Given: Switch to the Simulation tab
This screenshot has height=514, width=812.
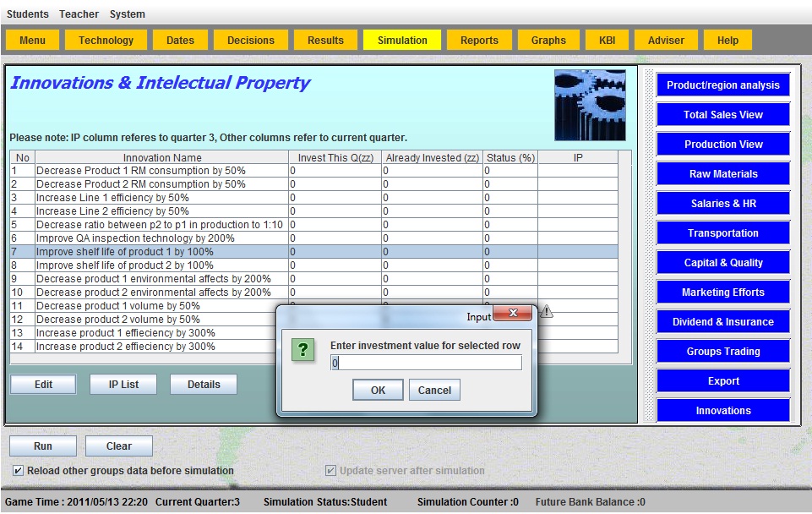Looking at the screenshot, I should [x=402, y=41].
